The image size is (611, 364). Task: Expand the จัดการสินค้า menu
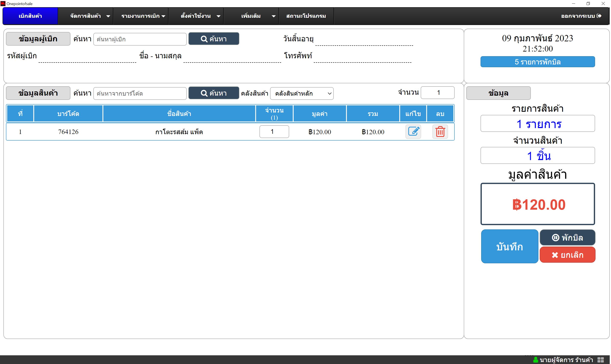coord(86,16)
